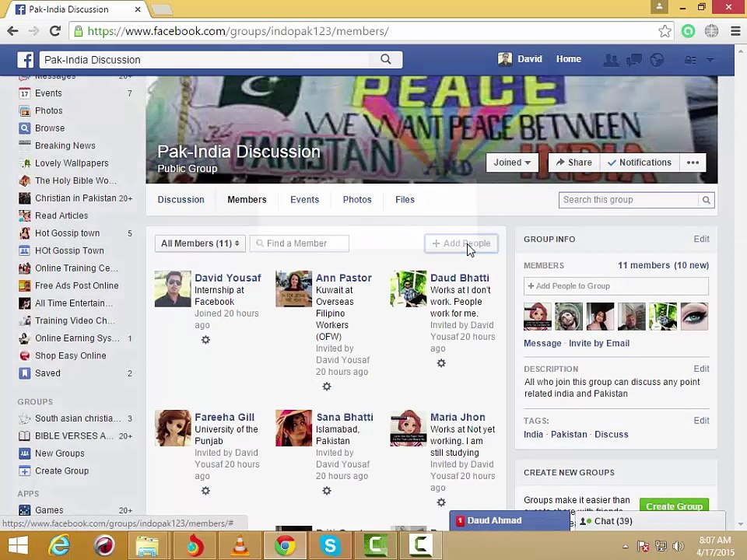
Task: Click Add People button
Action: point(461,243)
